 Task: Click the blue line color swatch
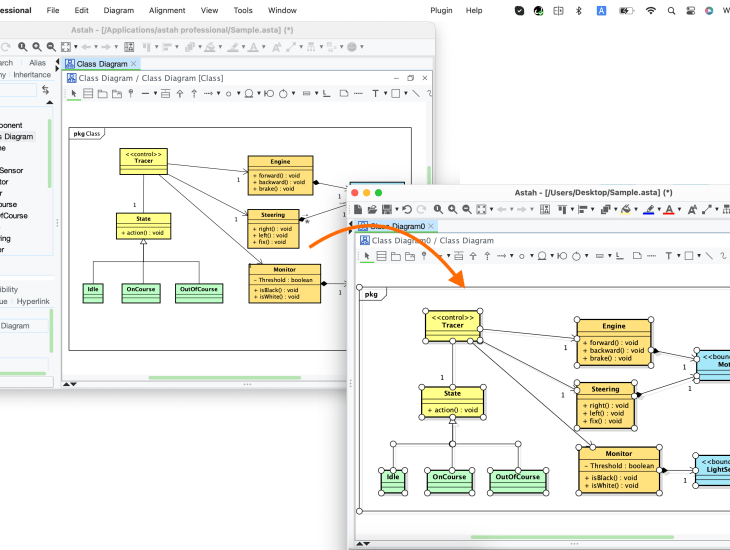[648, 209]
